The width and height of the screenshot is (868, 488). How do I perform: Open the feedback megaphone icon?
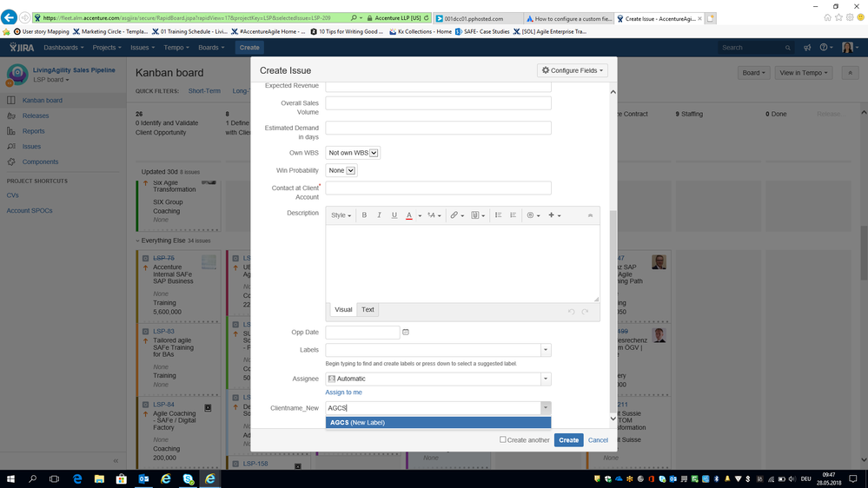[x=807, y=48]
